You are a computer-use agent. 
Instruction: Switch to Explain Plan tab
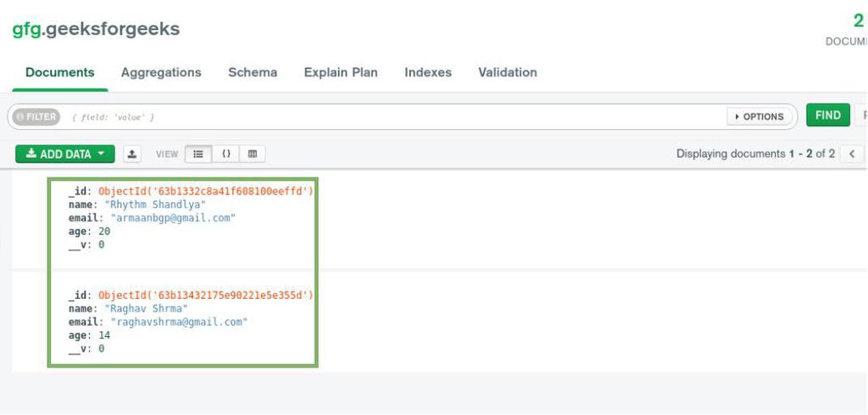[341, 73]
